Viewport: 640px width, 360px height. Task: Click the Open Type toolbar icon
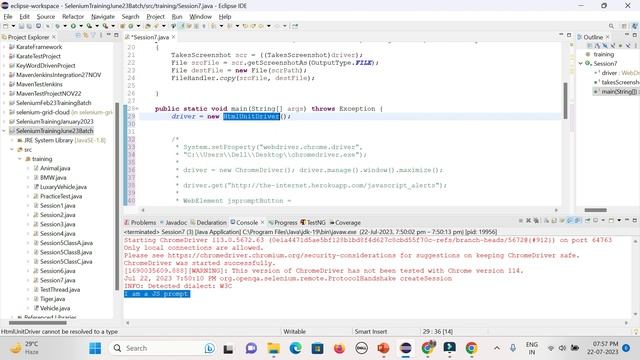click(x=148, y=26)
